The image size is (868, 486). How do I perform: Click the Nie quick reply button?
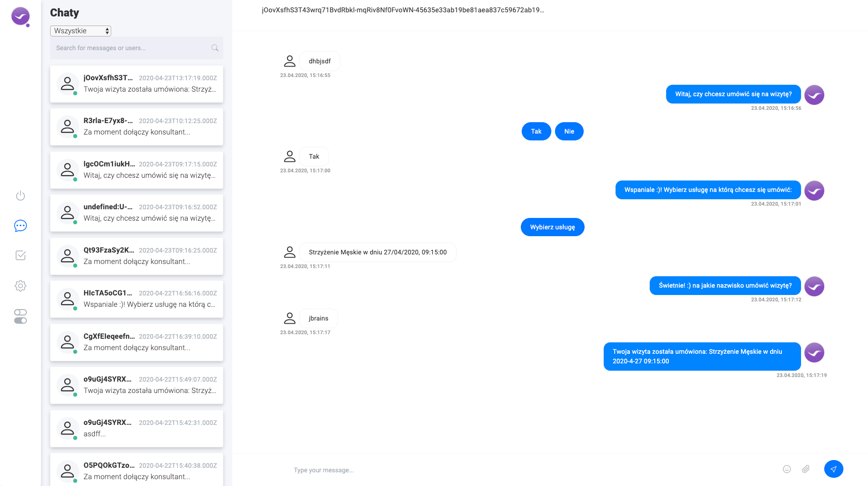pyautogui.click(x=569, y=131)
